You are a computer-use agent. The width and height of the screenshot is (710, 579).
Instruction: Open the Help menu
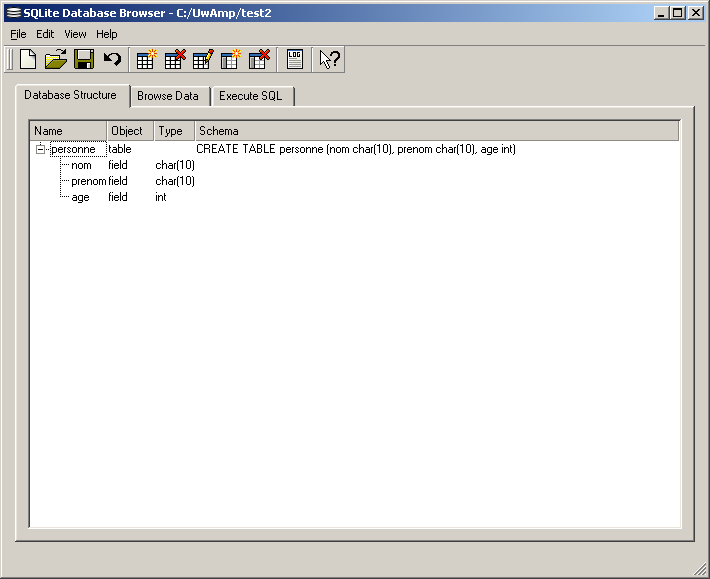click(x=106, y=34)
